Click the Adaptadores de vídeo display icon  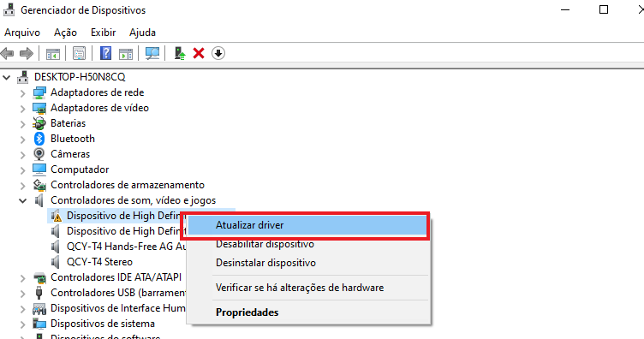click(x=39, y=108)
